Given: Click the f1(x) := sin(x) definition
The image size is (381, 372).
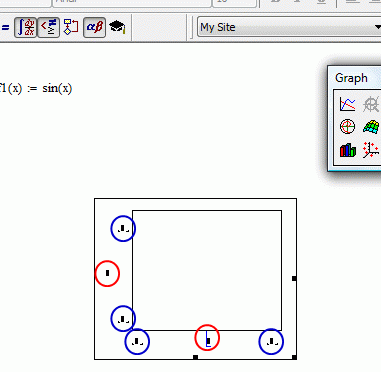Looking at the screenshot, I should point(35,89).
